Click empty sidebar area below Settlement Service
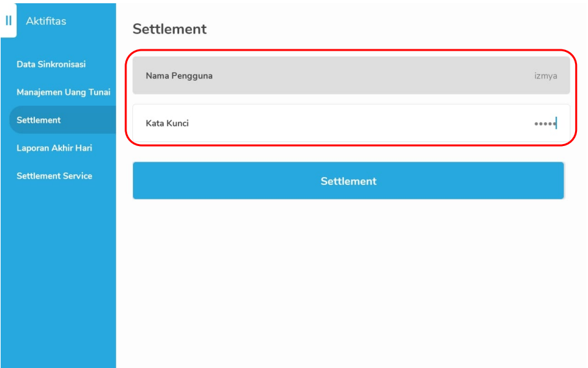This screenshot has width=588, height=368. pos(58,273)
